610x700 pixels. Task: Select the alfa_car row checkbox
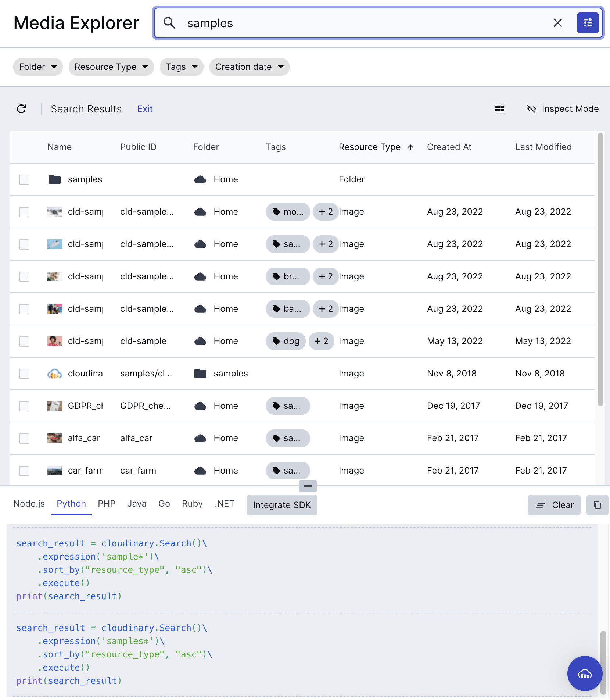click(x=24, y=439)
